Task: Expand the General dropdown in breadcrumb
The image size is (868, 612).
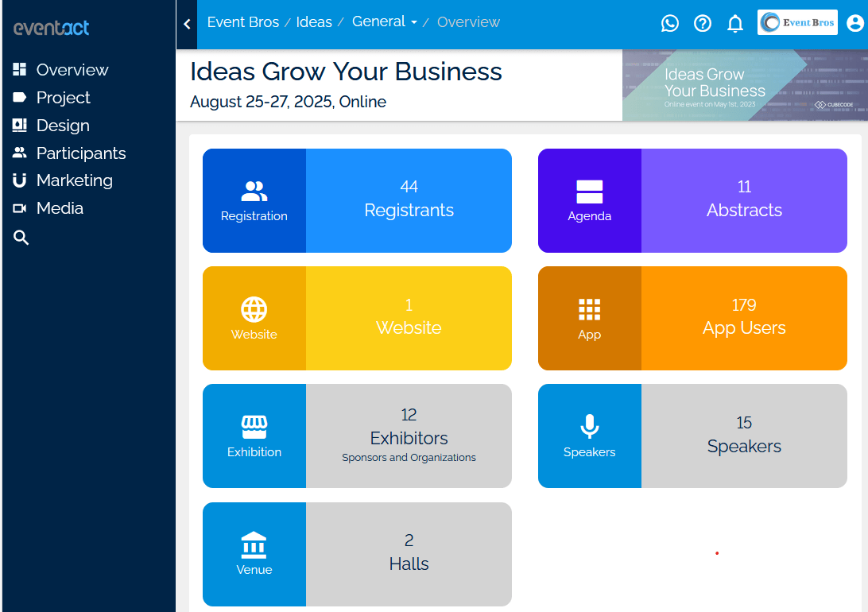Action: pos(385,22)
